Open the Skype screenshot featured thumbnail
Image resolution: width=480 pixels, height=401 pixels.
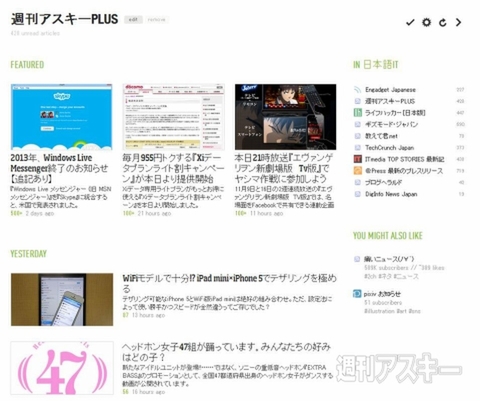(62, 117)
